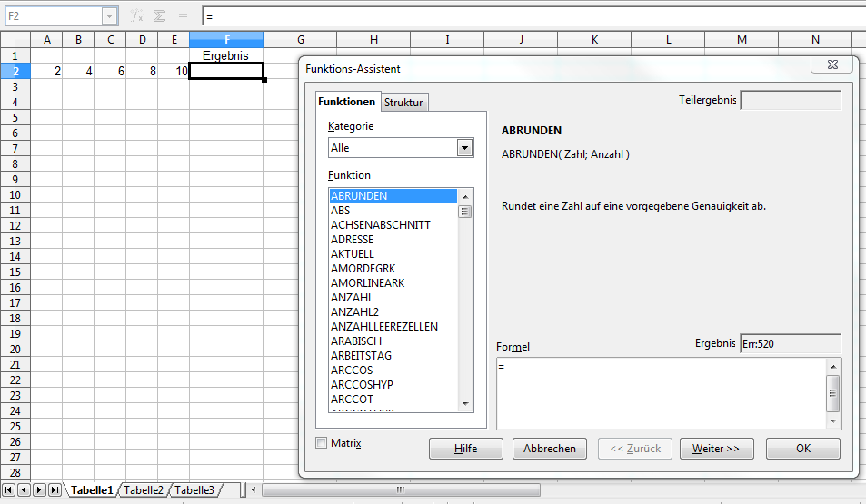Close the Funktions-Assistent dialog
Image resolution: width=866 pixels, height=504 pixels.
831,66
